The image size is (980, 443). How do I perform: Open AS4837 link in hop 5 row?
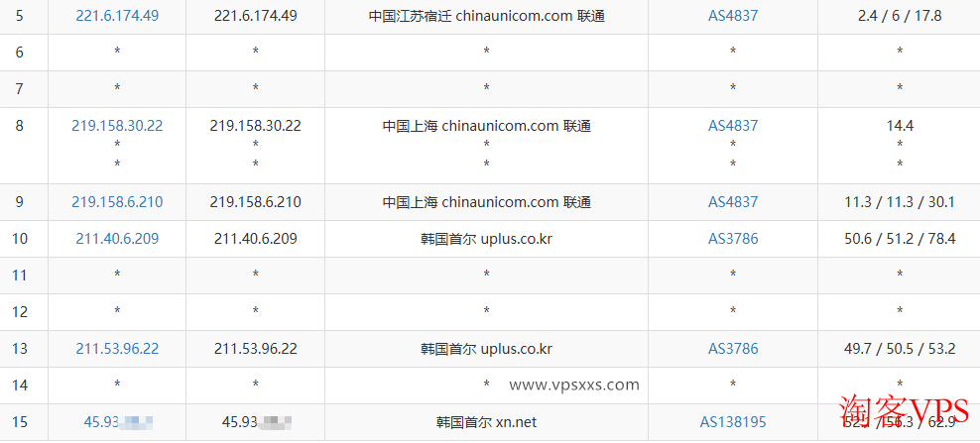[x=732, y=16]
